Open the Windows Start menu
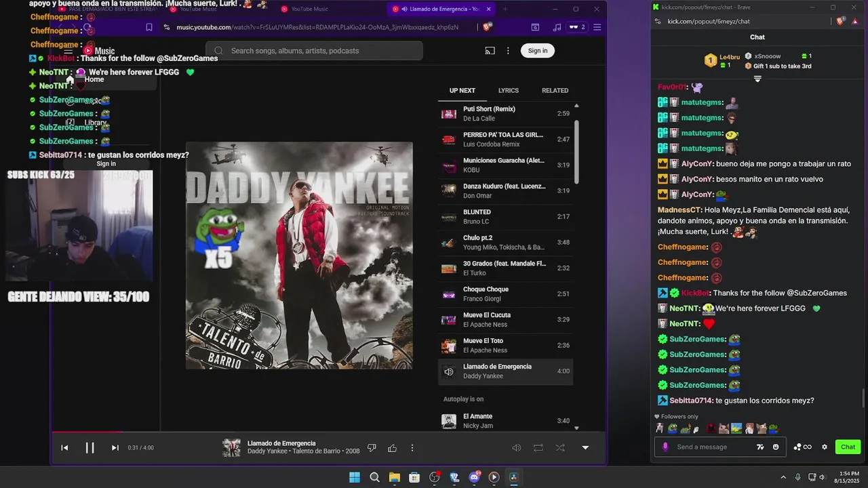 (x=355, y=477)
